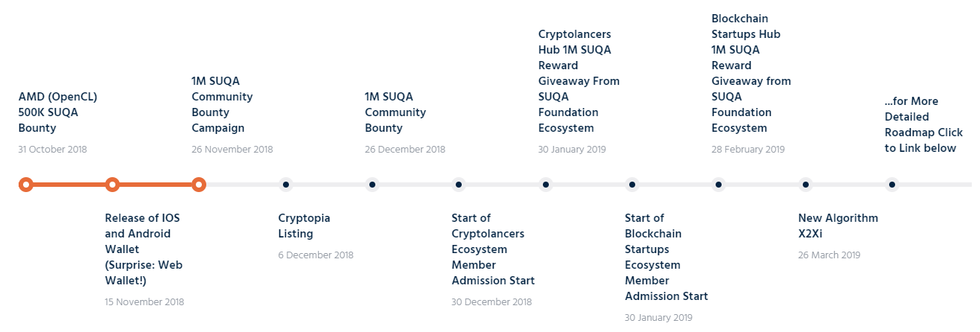Click the Release of IOS and Android Wallet text
Viewport: 980px width, 332px height.
click(x=144, y=249)
